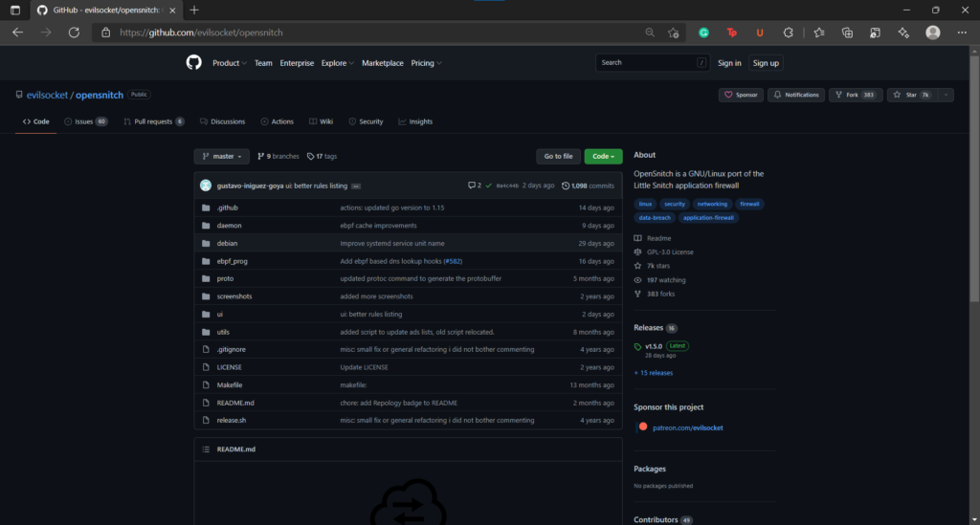View the 9 branches link
The height and width of the screenshot is (525, 980).
[x=278, y=156]
